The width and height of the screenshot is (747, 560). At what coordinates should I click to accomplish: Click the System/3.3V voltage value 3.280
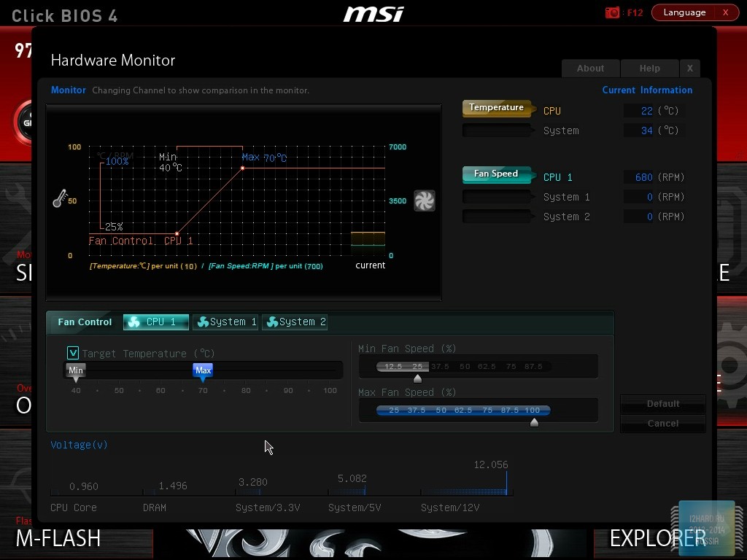coord(253,482)
